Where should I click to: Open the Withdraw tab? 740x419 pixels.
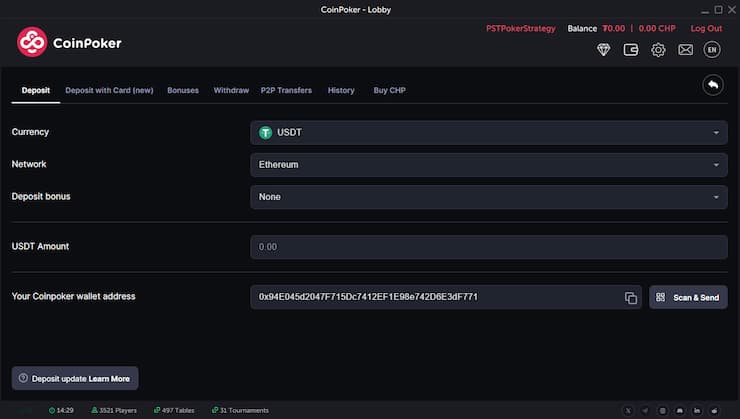(231, 90)
